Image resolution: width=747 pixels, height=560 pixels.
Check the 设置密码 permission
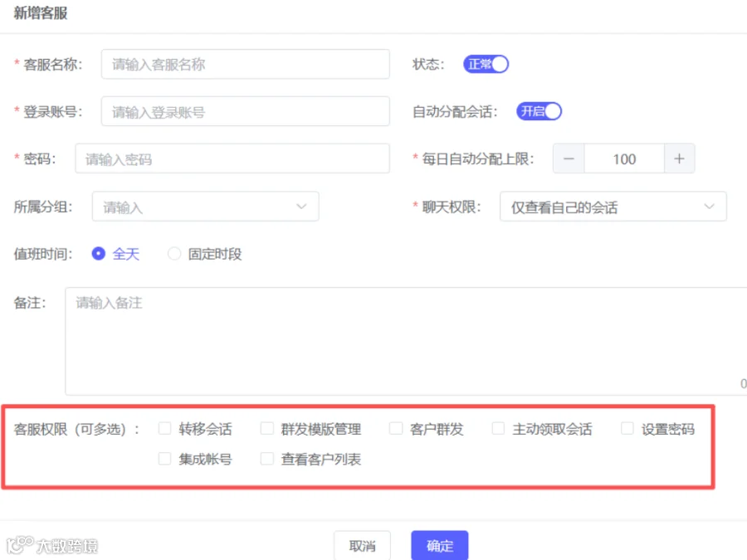pos(627,428)
